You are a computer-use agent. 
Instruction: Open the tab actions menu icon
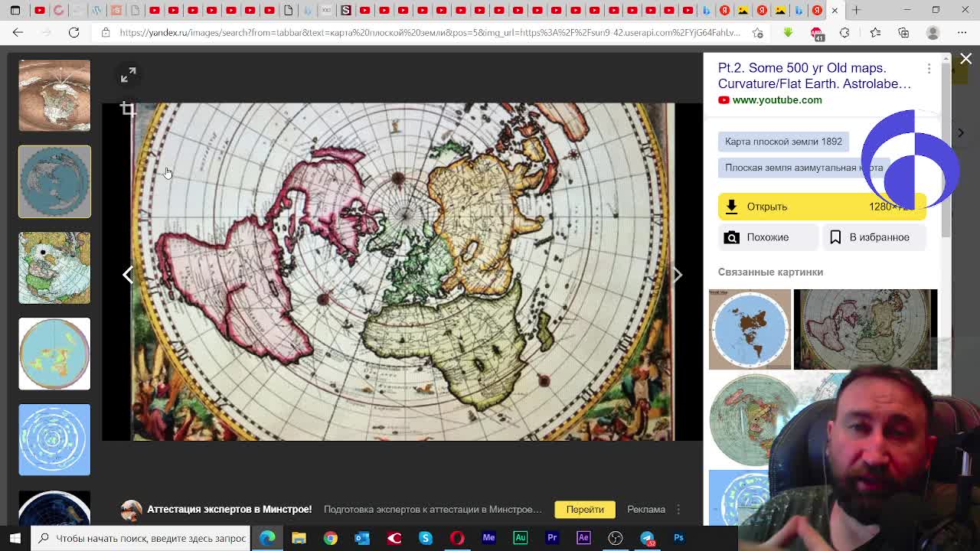[15, 11]
